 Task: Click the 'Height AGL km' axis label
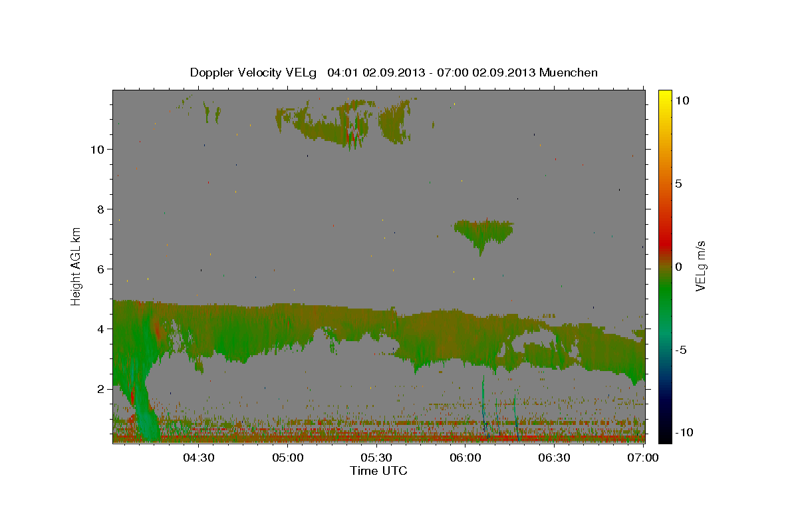[x=76, y=265]
